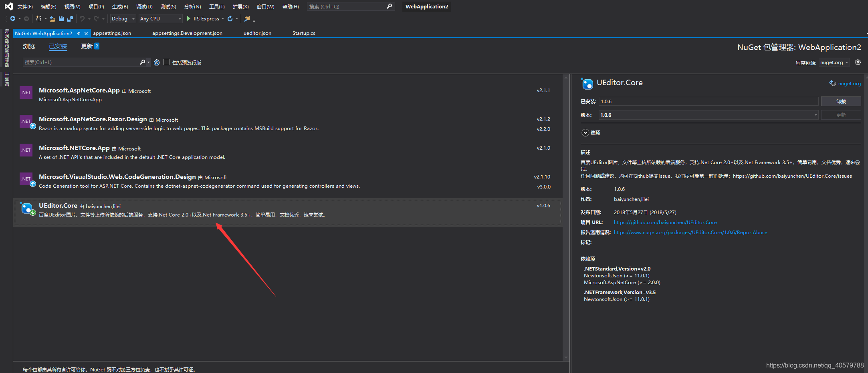This screenshot has height=373, width=868.
Task: Open the Debug configuration dropdown
Action: tap(123, 18)
